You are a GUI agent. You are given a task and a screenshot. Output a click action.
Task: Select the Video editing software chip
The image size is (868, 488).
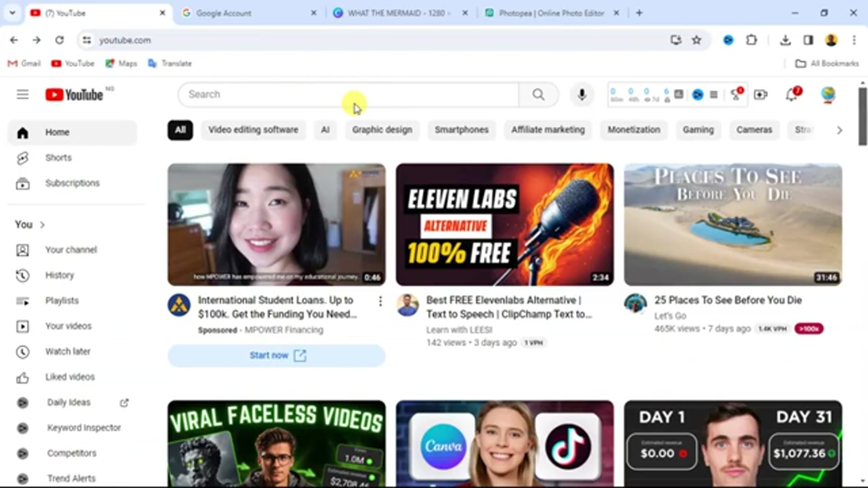[253, 130]
